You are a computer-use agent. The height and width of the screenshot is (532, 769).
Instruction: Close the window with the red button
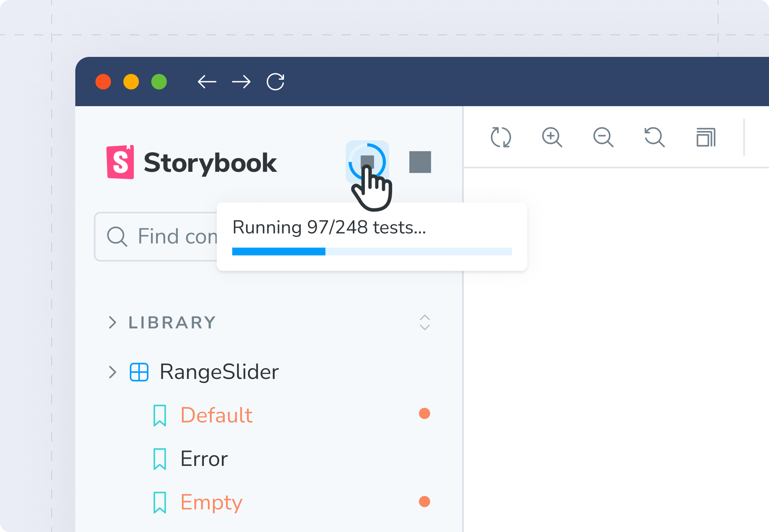click(x=103, y=82)
